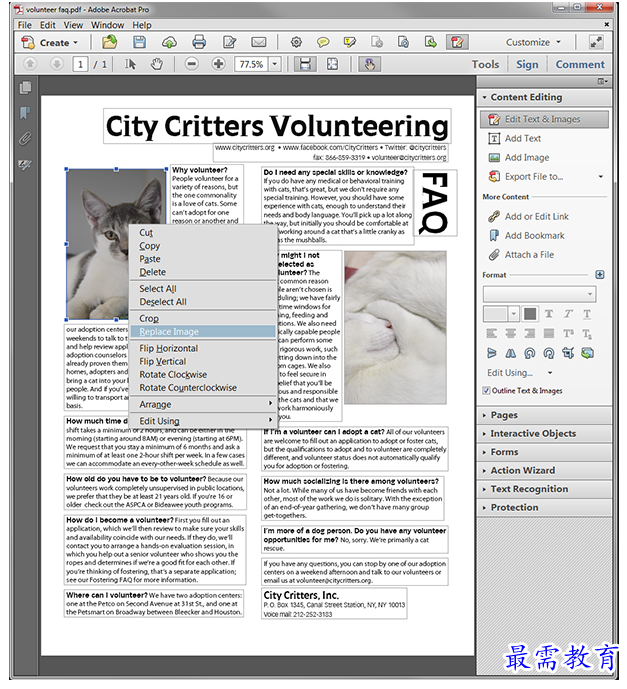Toggle underline text formatting button
Screen dimensions: 627x689
click(587, 314)
